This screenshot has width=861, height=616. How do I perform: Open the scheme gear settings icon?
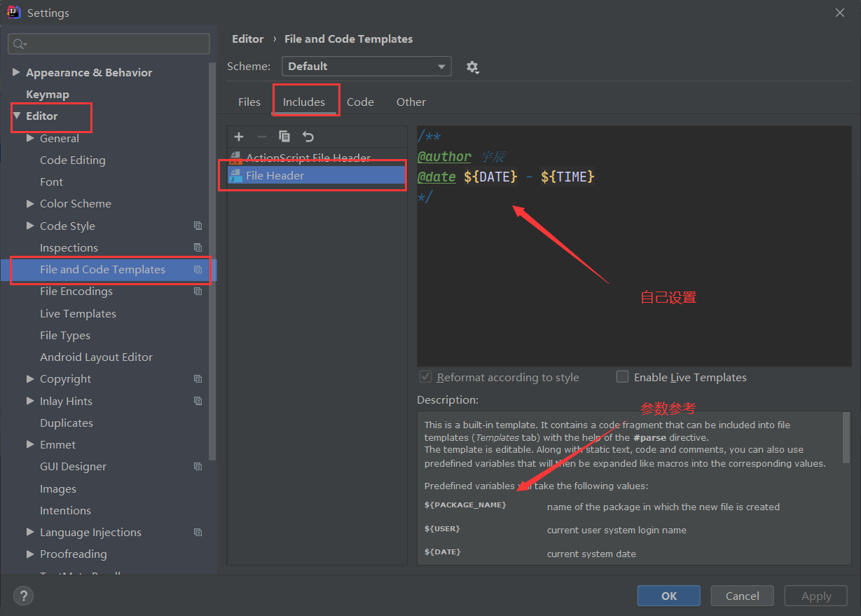473,67
